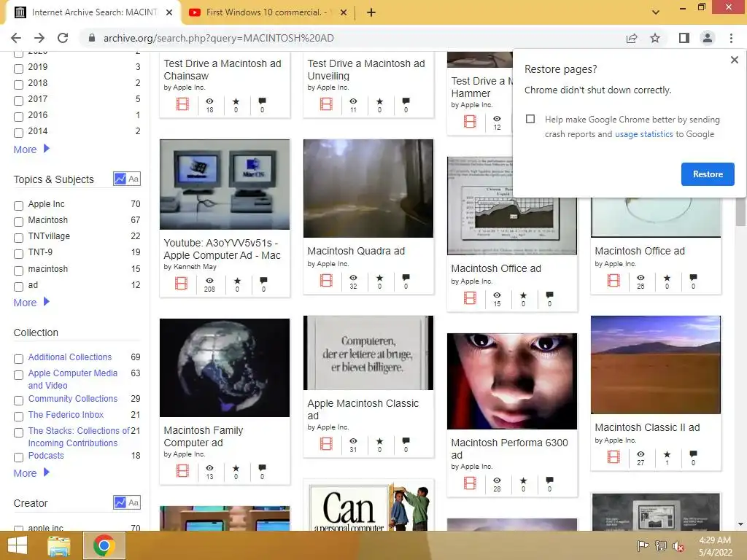The width and height of the screenshot is (747, 560).
Task: Switch to First Windows 10 commercial tab
Action: pyautogui.click(x=266, y=12)
